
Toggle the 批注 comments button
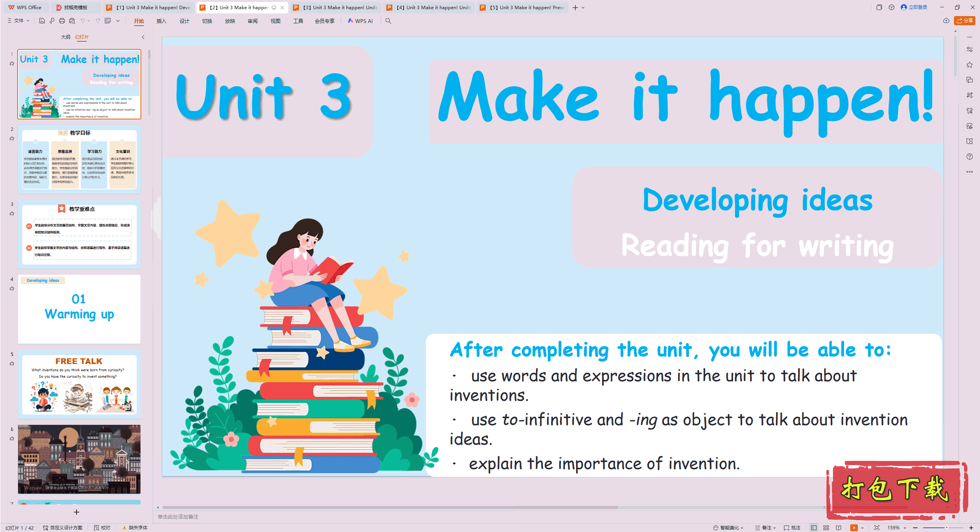pyautogui.click(x=792, y=527)
